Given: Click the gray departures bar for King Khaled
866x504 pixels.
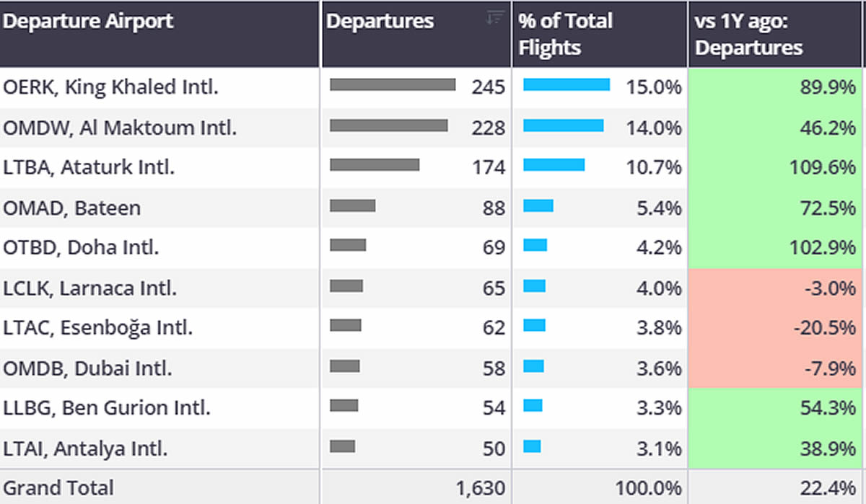Looking at the screenshot, I should point(393,85).
